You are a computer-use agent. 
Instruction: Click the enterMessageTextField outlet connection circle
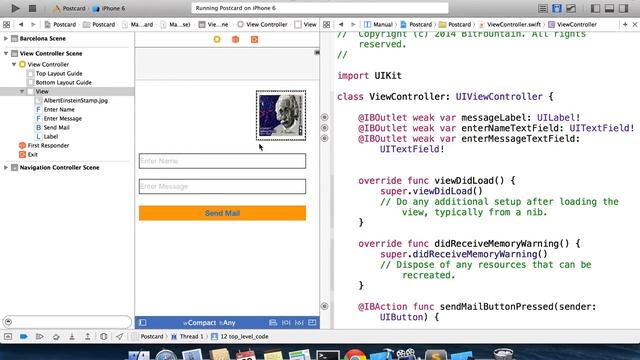pyautogui.click(x=324, y=138)
